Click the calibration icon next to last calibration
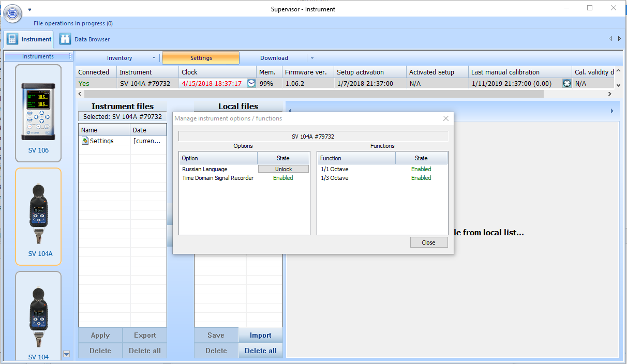Viewport: 627px width, 364px height. coord(567,83)
